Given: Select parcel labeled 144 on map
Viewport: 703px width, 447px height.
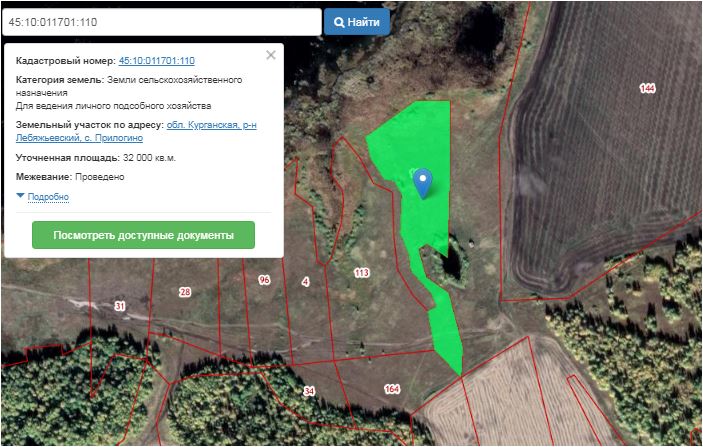Looking at the screenshot, I should click(647, 89).
